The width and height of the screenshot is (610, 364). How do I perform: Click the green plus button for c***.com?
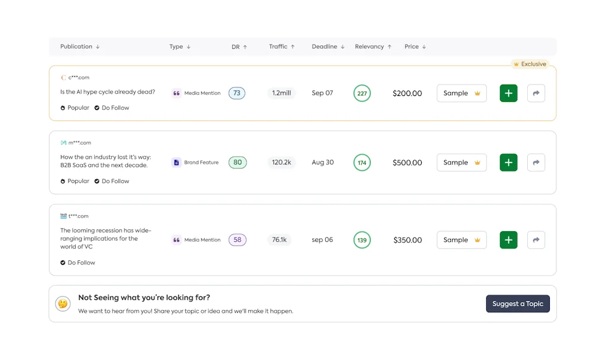[508, 93]
